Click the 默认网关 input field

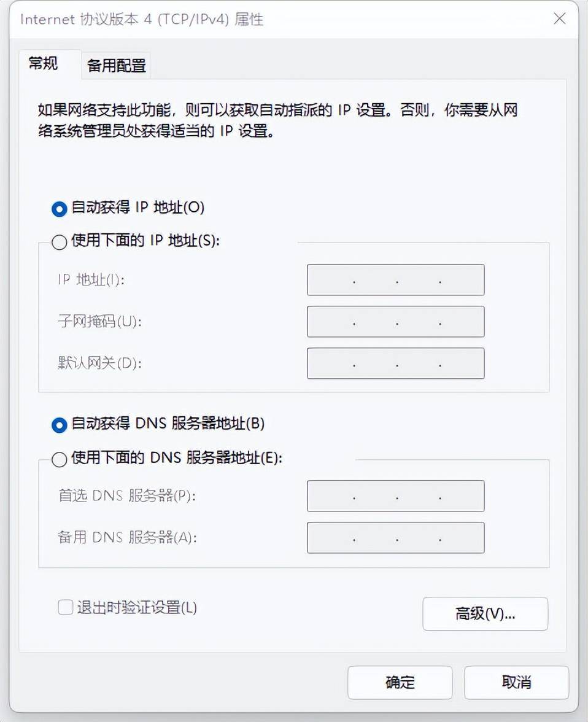tap(395, 363)
